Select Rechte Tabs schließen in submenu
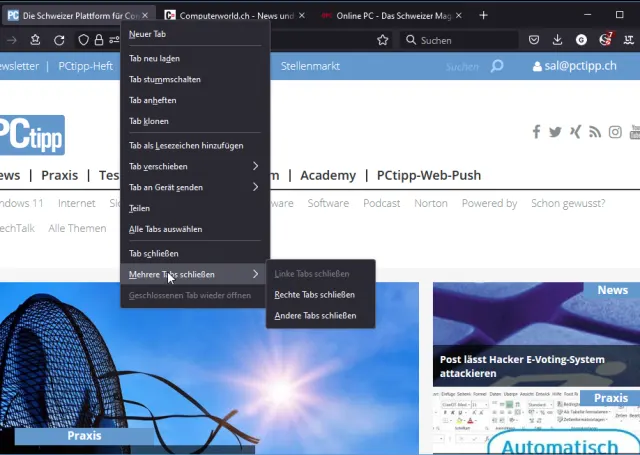The width and height of the screenshot is (640, 455). pos(320,295)
